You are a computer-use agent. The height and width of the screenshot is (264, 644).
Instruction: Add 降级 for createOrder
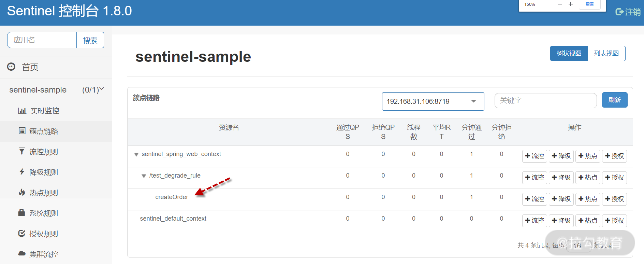tap(561, 199)
